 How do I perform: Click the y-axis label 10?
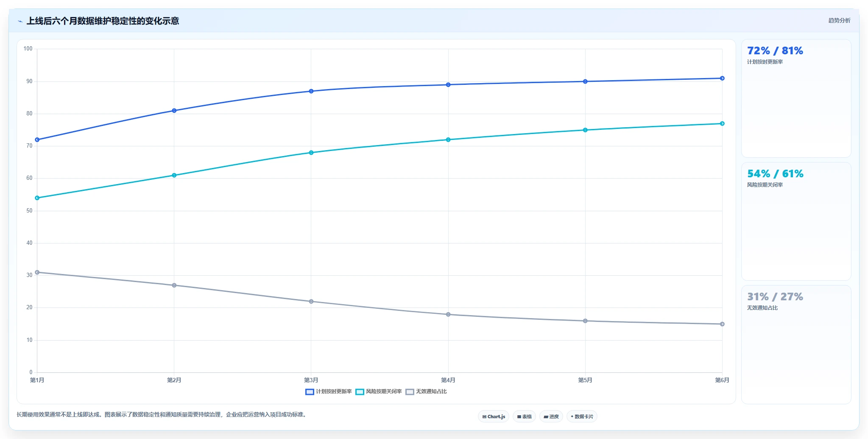[x=29, y=340]
